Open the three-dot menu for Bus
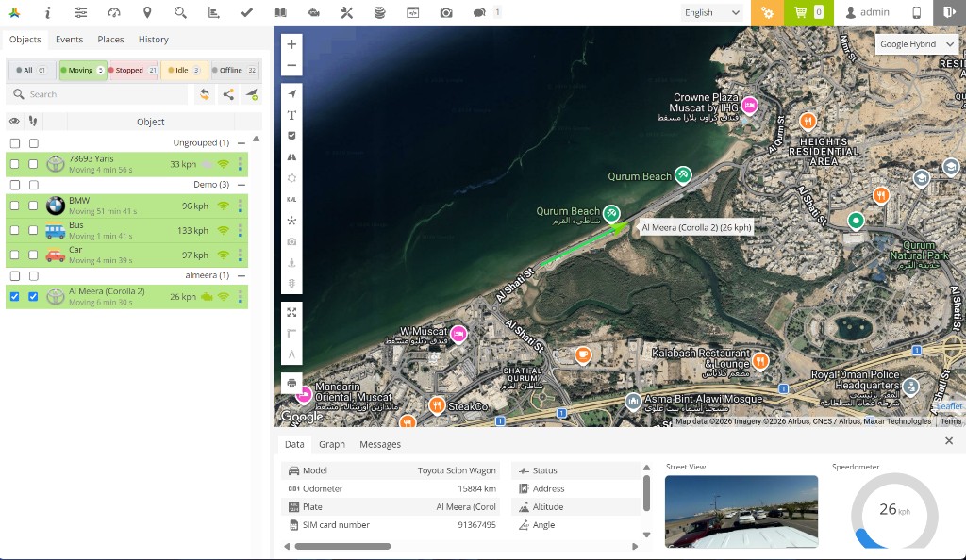 pyautogui.click(x=241, y=230)
